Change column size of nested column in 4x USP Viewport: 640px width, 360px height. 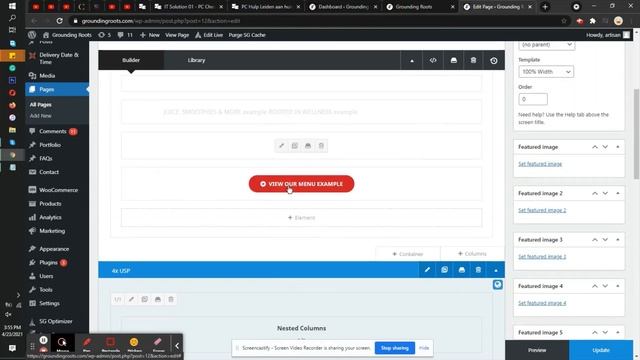[x=118, y=299]
